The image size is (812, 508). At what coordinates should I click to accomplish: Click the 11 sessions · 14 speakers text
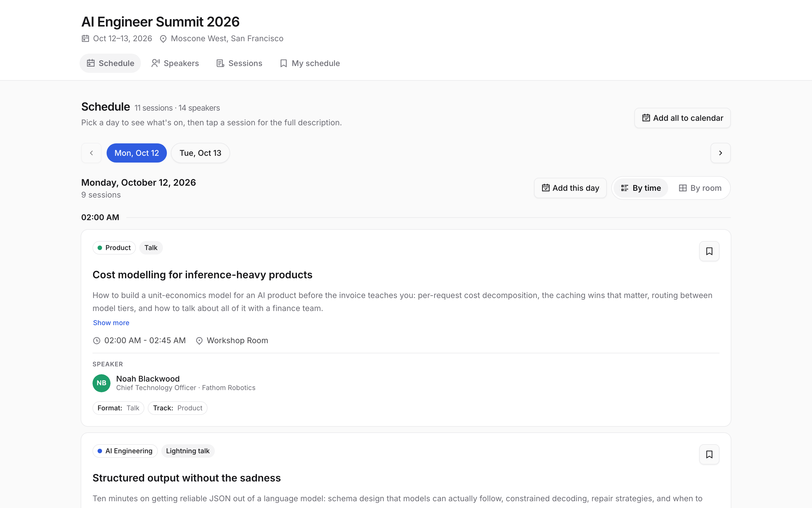(x=177, y=108)
